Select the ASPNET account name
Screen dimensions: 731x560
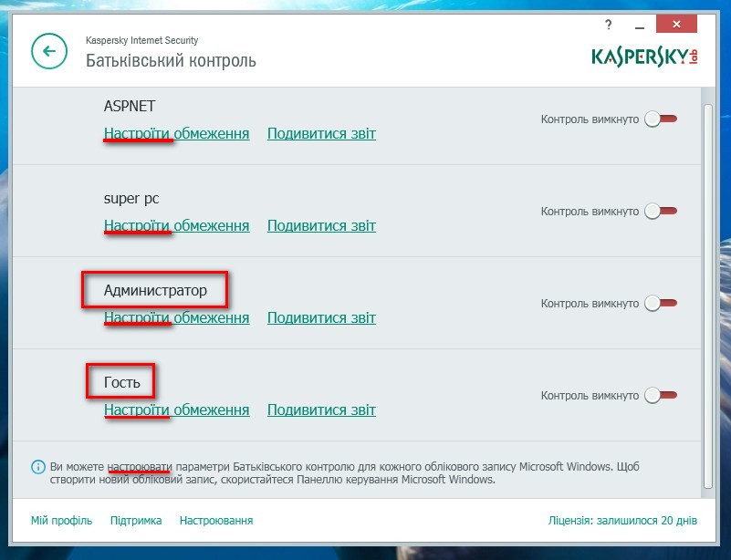pos(130,106)
